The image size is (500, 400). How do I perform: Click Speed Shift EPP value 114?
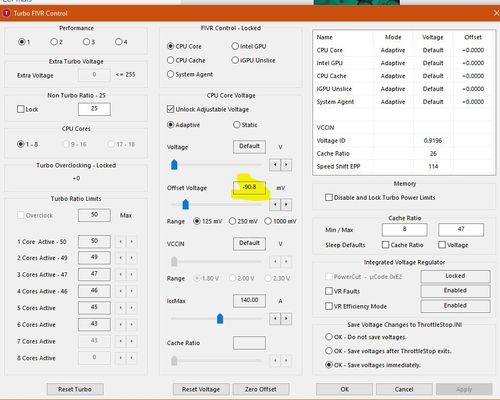pyautogui.click(x=433, y=166)
